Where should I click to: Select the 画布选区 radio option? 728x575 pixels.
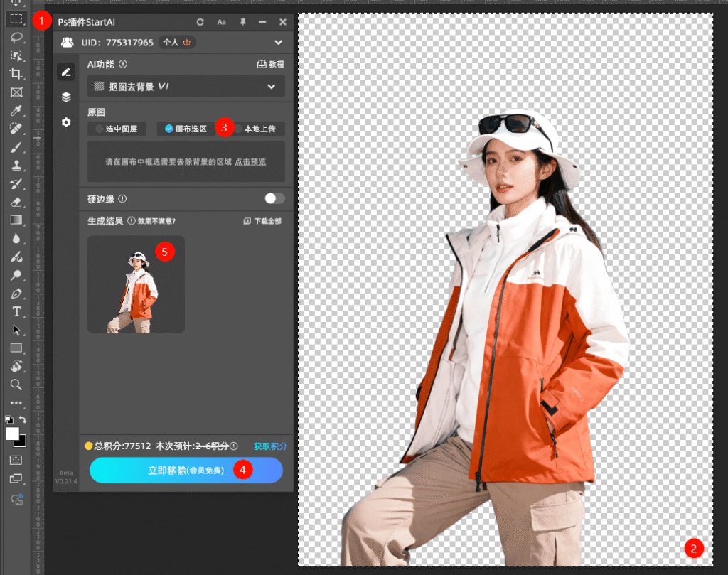pos(169,129)
